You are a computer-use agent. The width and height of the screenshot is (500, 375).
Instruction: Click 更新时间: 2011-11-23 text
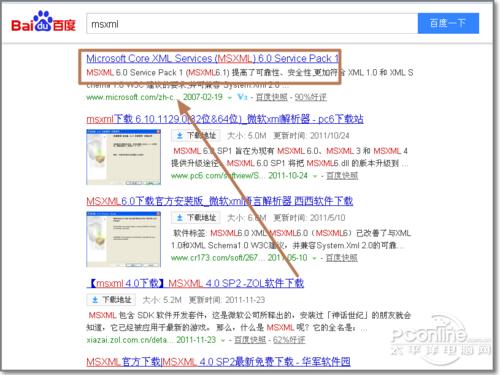click(227, 300)
